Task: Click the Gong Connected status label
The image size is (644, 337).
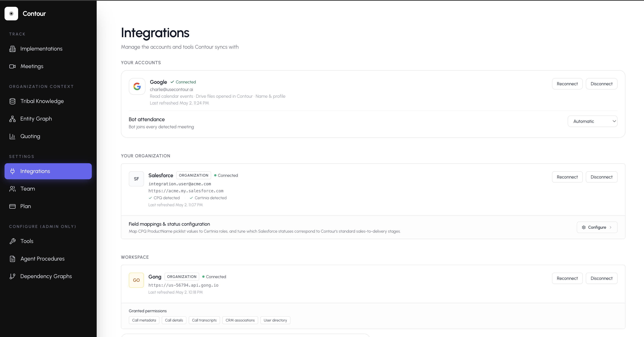Action: point(214,277)
